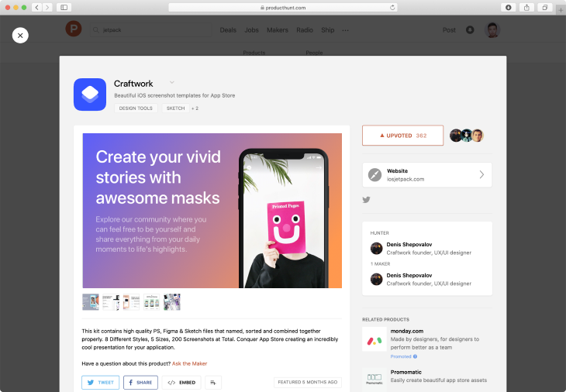Click the Promomatic logo thumbnail
Viewport: 566px width, 392px height.
pyautogui.click(x=374, y=380)
